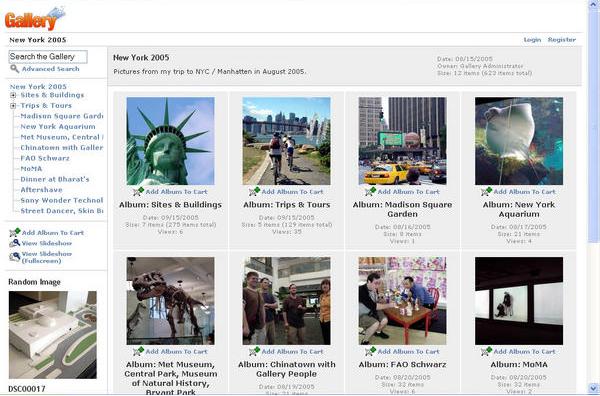
Task: Expand the Sites & Buildings tree node
Action: coord(13,95)
